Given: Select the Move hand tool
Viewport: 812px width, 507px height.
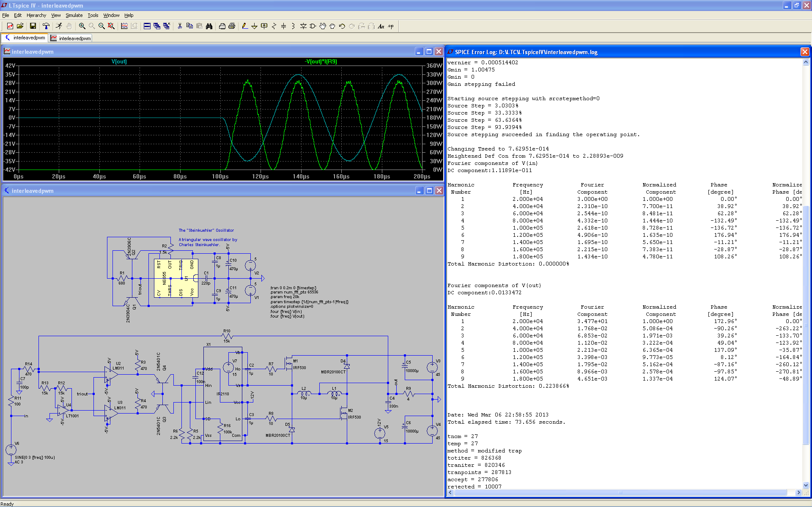Looking at the screenshot, I should pos(323,26).
